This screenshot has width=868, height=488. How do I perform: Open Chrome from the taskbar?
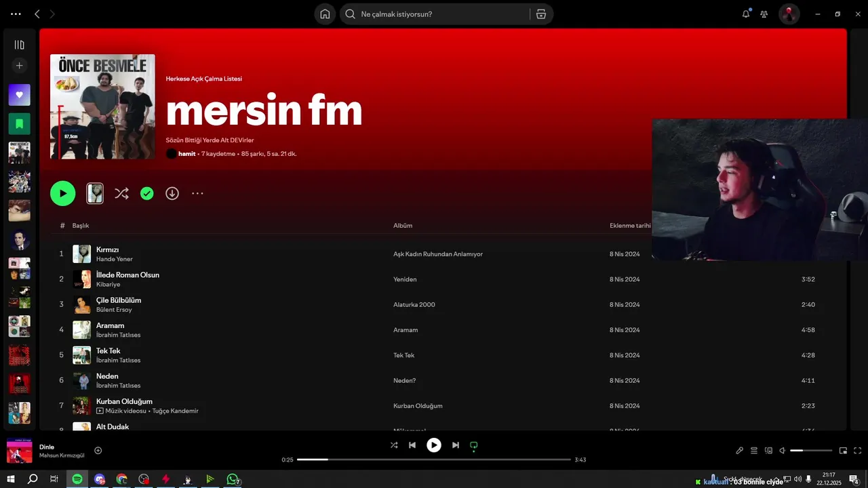(121, 479)
